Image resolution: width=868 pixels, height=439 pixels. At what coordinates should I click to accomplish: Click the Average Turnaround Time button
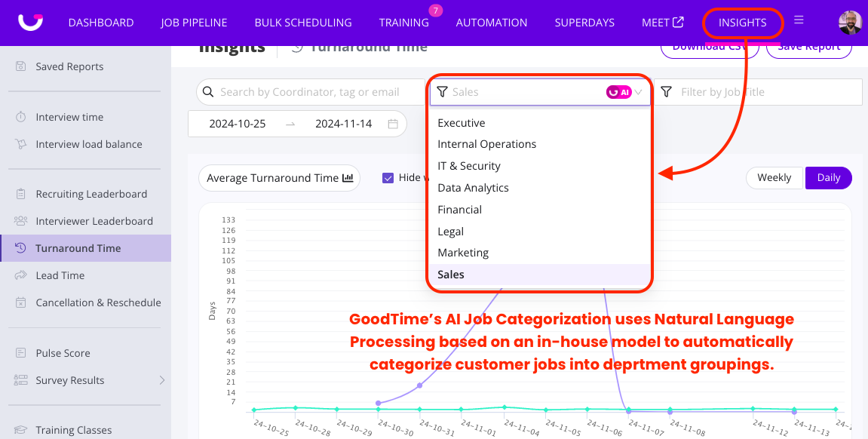click(279, 178)
